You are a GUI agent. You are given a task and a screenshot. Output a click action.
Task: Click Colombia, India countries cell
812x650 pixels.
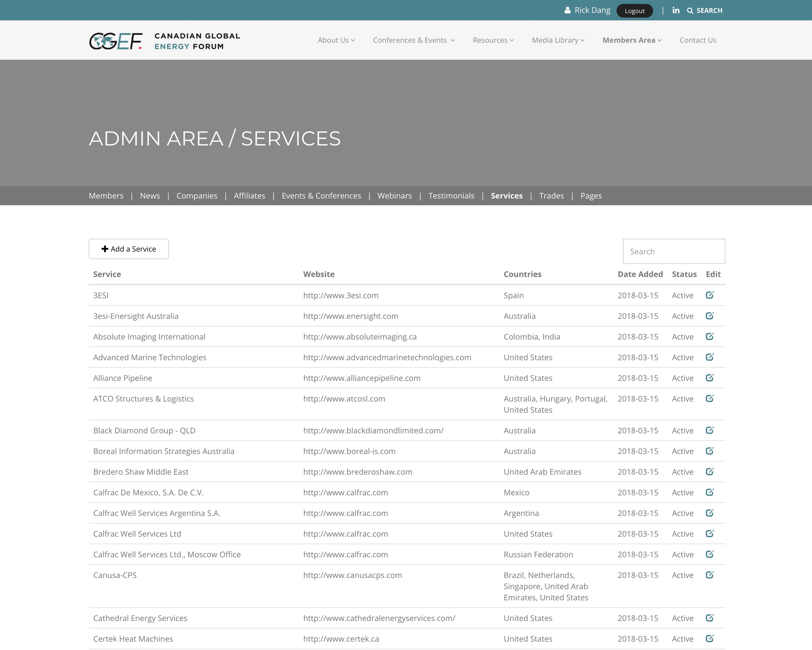click(532, 337)
